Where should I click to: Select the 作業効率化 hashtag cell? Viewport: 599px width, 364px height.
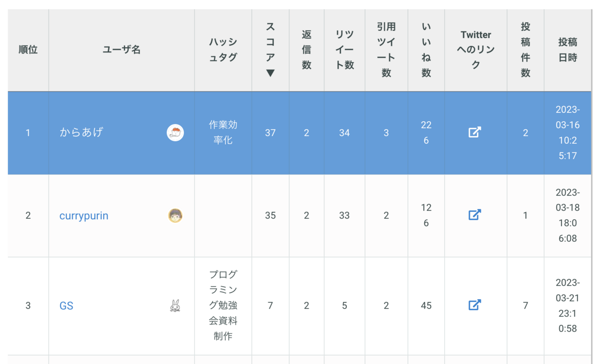[x=223, y=133]
